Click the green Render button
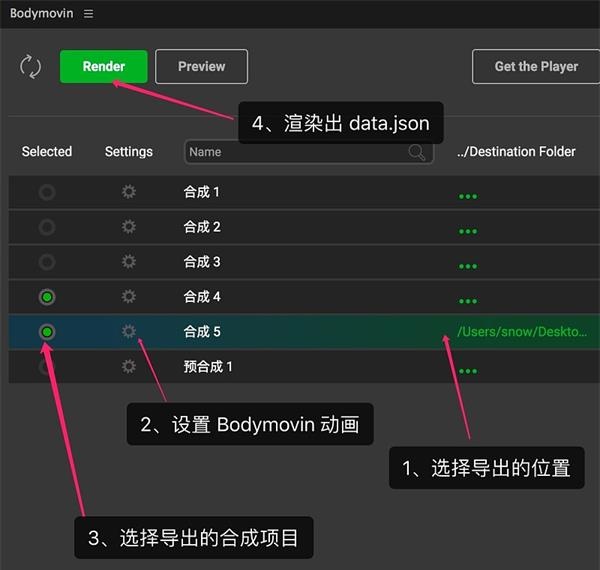The image size is (600, 570). coord(104,67)
